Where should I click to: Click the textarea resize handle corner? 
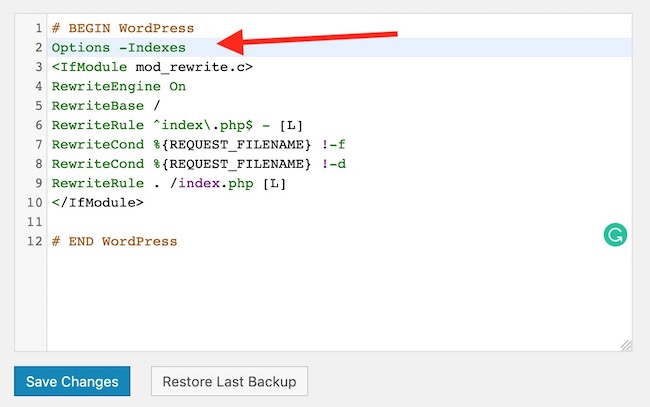click(625, 345)
